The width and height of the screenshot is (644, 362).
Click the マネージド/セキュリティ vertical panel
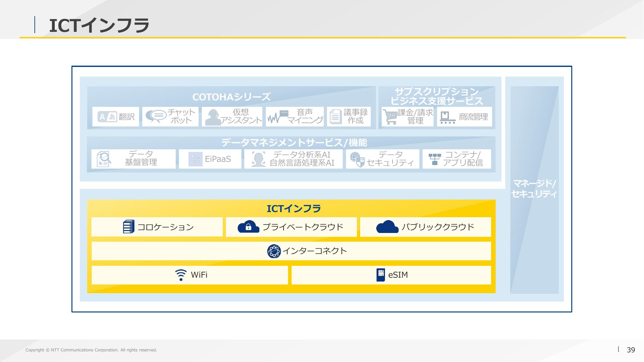pos(534,190)
